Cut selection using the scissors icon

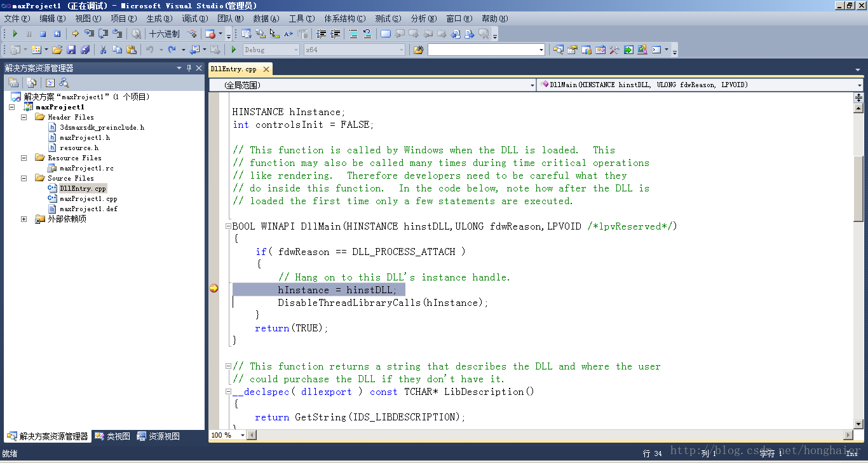pos(103,50)
